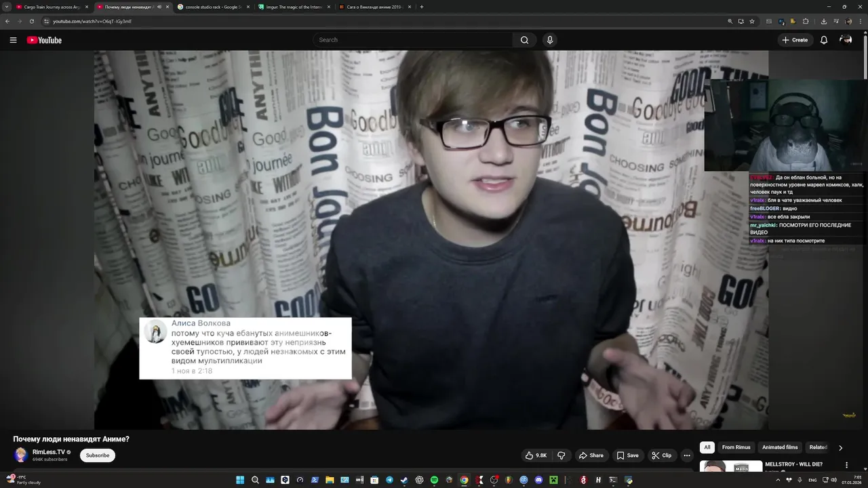This screenshot has width=868, height=488.
Task: Select the Related filter chip
Action: tap(818, 447)
